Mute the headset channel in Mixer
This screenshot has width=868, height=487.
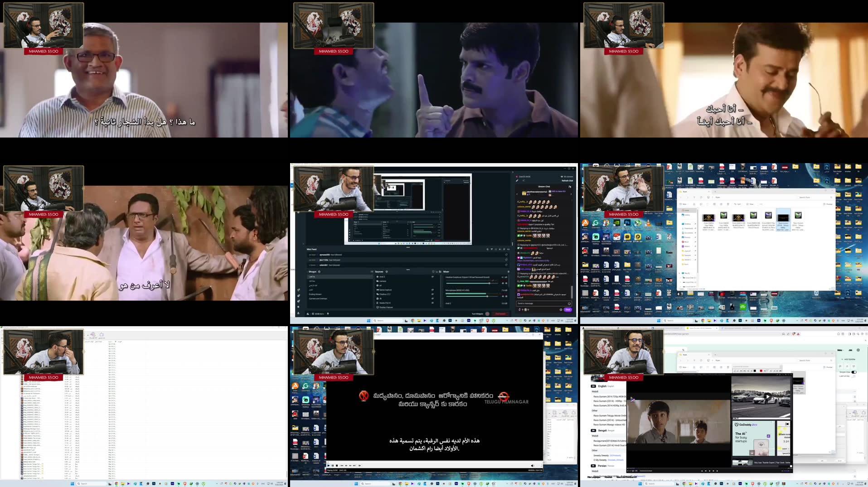pos(503,283)
